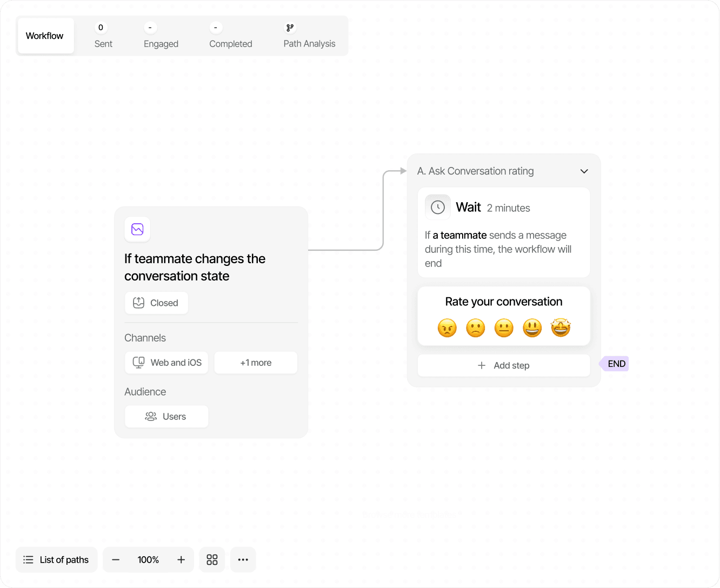
Task: Zoom in with the plus button
Action: [181, 560]
